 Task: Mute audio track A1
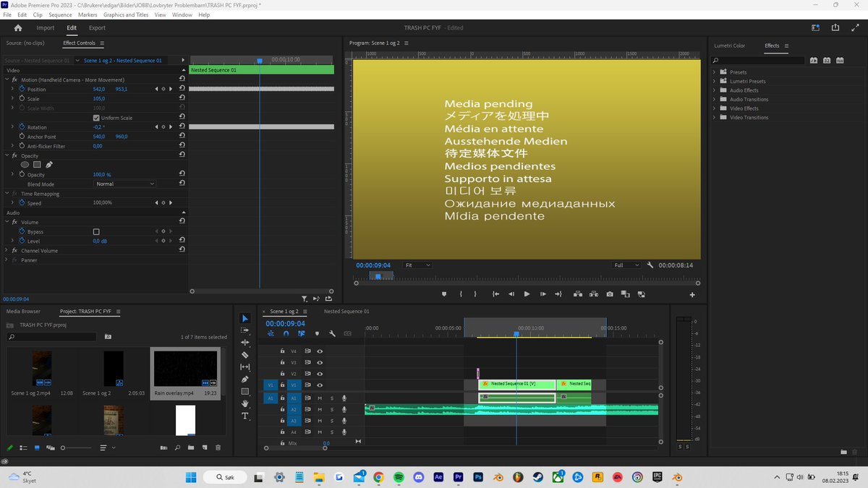(320, 398)
